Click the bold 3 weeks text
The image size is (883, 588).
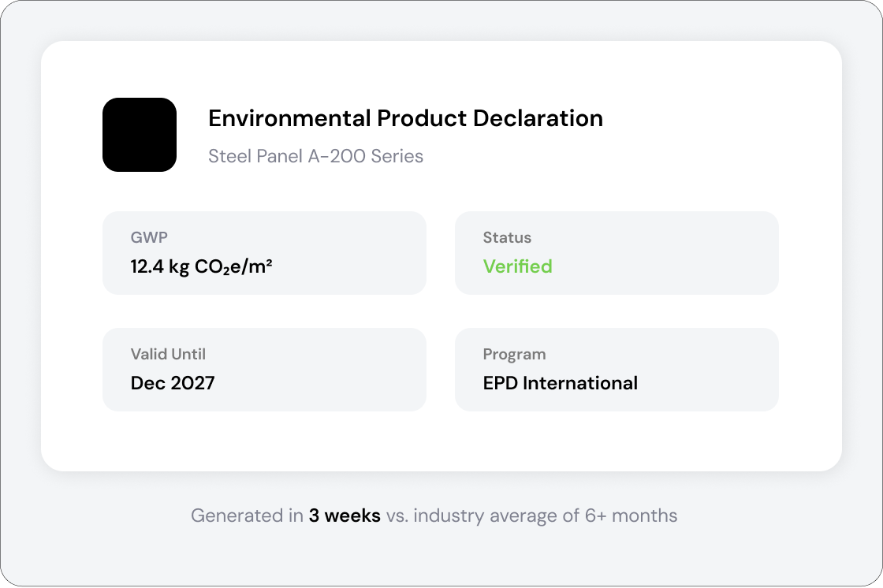tap(345, 516)
